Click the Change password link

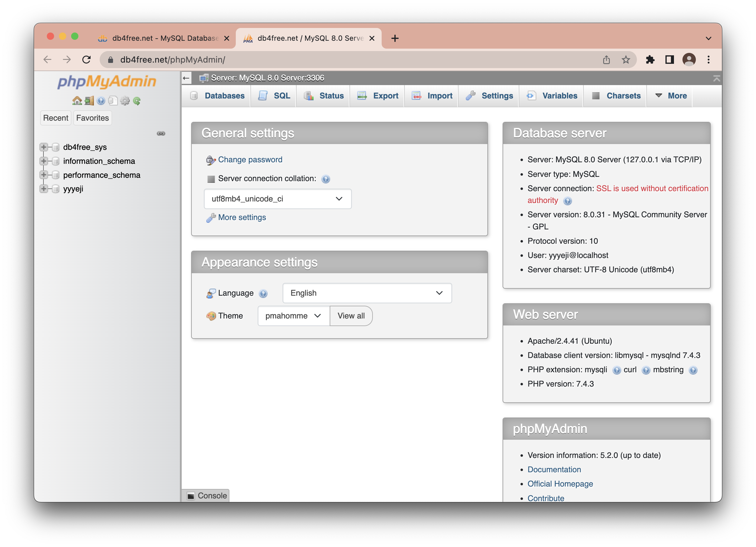pyautogui.click(x=250, y=160)
